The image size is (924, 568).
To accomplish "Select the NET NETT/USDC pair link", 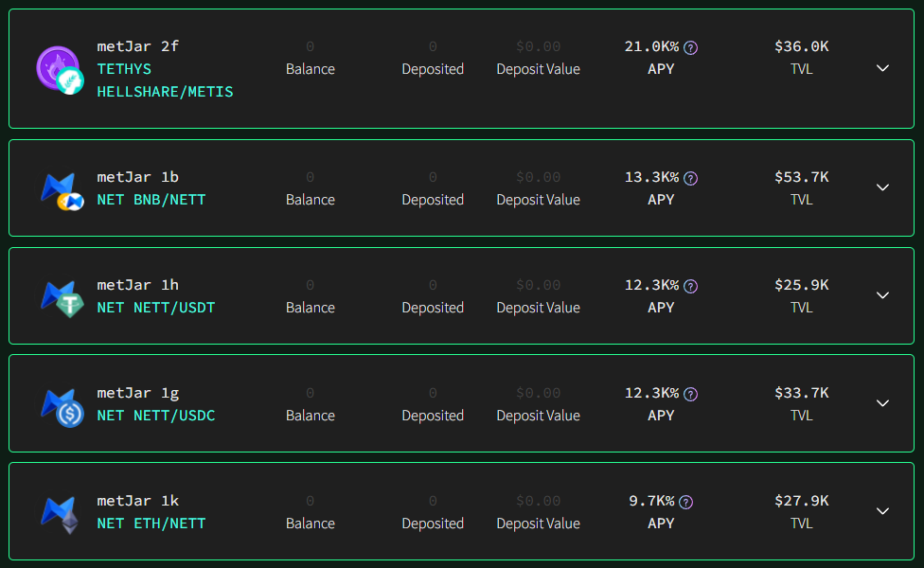I will (156, 416).
